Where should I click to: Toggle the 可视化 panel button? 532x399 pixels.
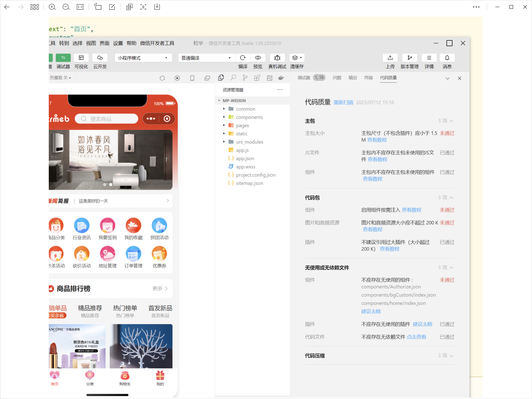tap(81, 58)
